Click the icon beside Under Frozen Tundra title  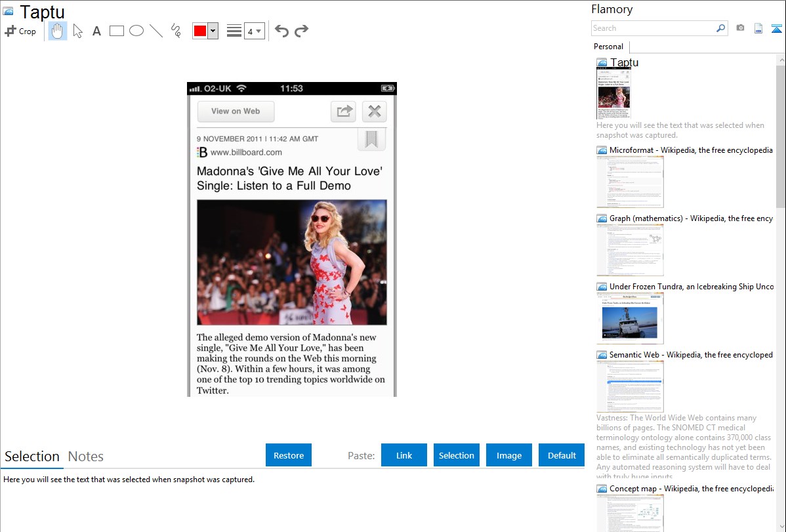(602, 287)
